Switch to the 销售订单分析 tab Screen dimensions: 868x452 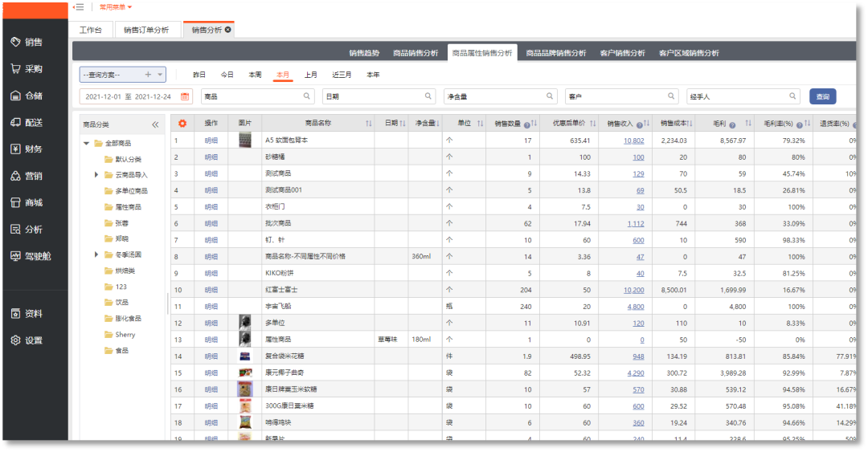point(146,30)
